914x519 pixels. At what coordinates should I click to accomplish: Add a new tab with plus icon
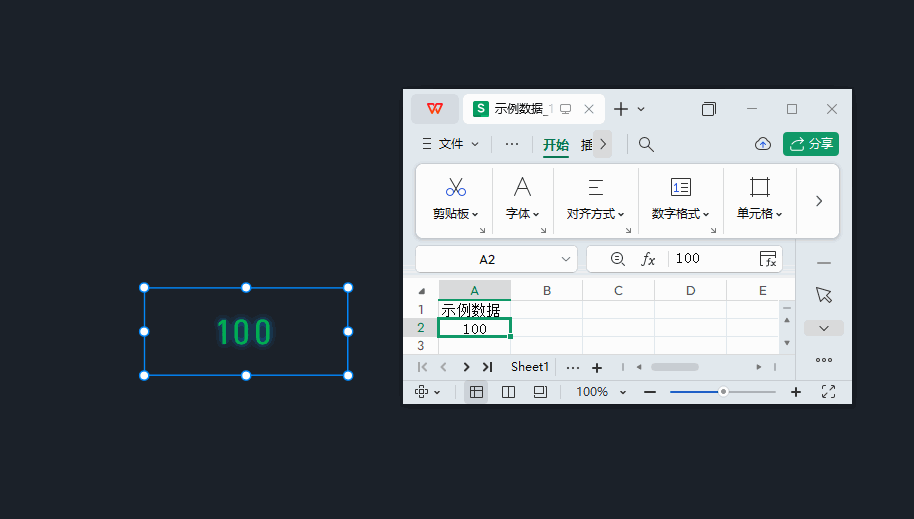tap(621, 109)
